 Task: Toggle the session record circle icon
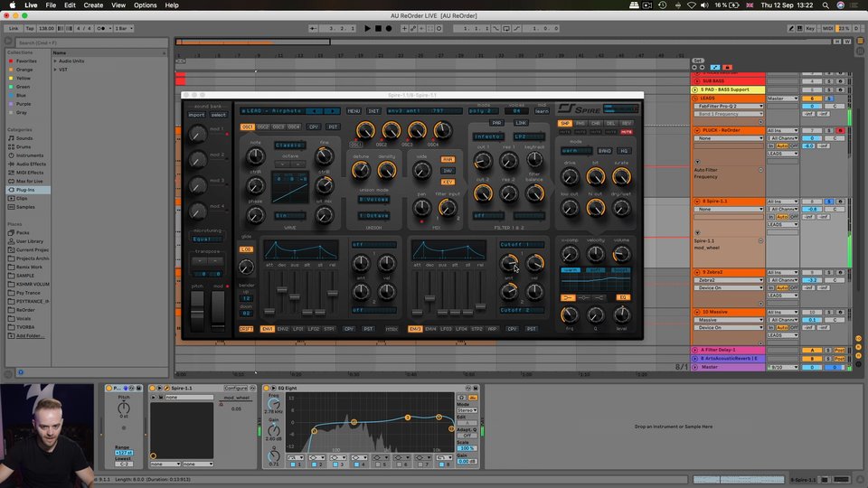coord(439,28)
